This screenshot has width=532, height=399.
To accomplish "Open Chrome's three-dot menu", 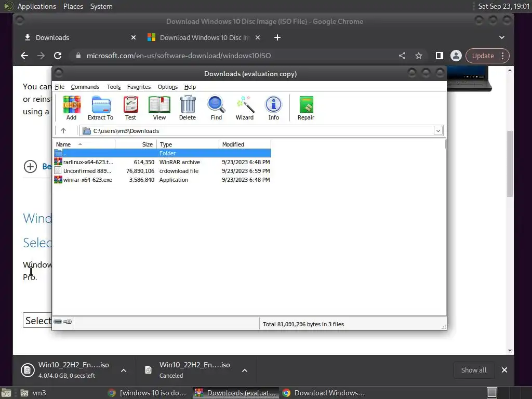I will [x=503, y=56].
